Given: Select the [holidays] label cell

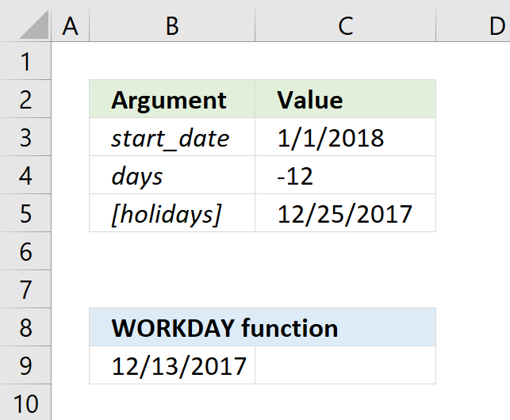Looking at the screenshot, I should [x=172, y=213].
